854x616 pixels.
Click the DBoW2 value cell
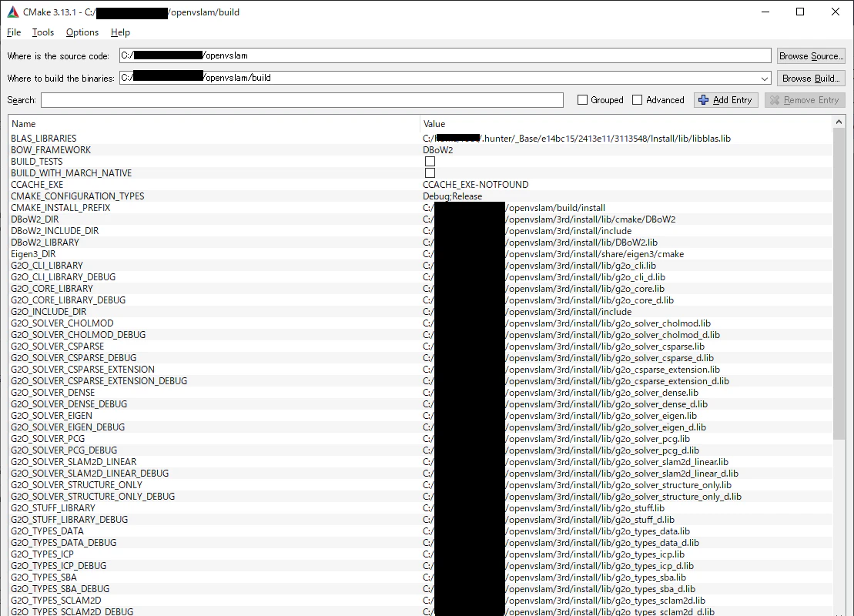coord(438,150)
